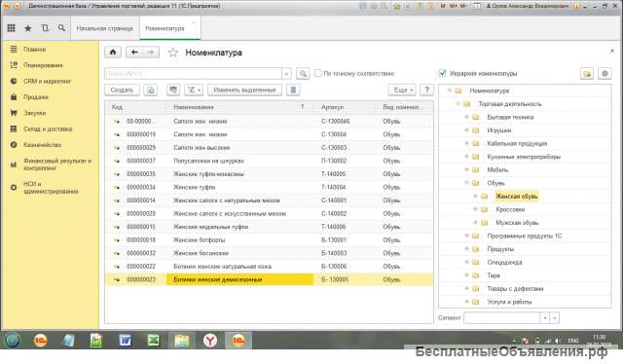Open hierarchy panel settings gear icon
623x364 pixels.
click(605, 74)
